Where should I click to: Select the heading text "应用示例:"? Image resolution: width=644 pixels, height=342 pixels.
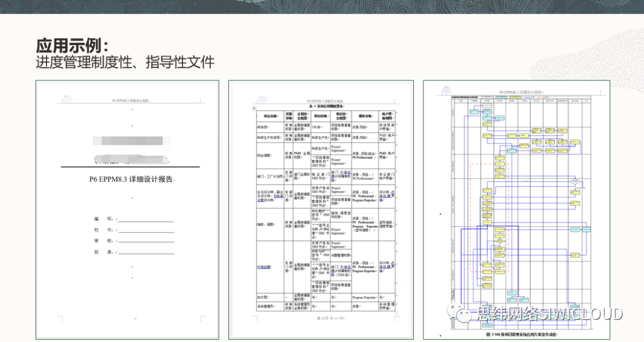(x=72, y=45)
